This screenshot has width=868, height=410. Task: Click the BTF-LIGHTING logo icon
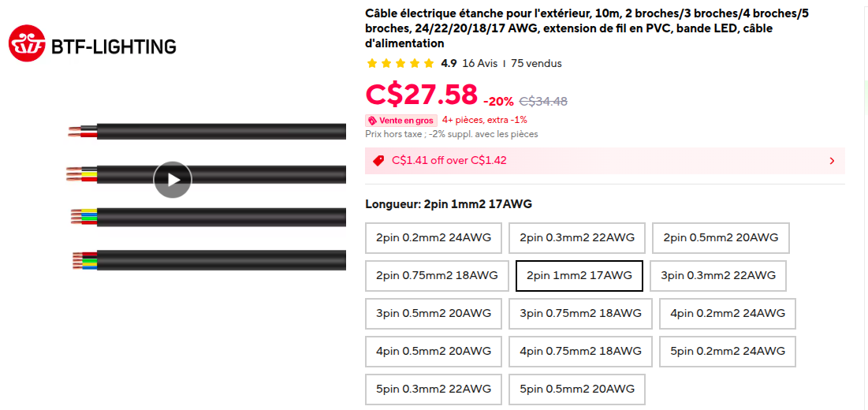pyautogui.click(x=28, y=43)
